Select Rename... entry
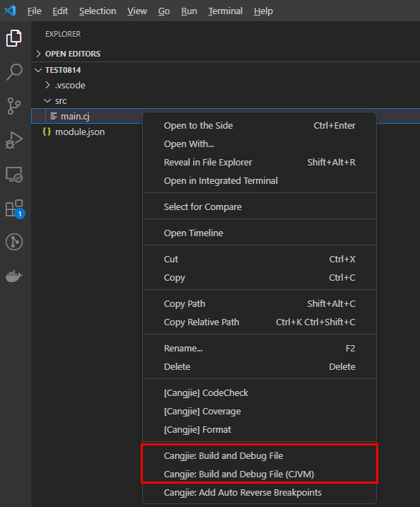The height and width of the screenshot is (507, 420). (x=259, y=349)
